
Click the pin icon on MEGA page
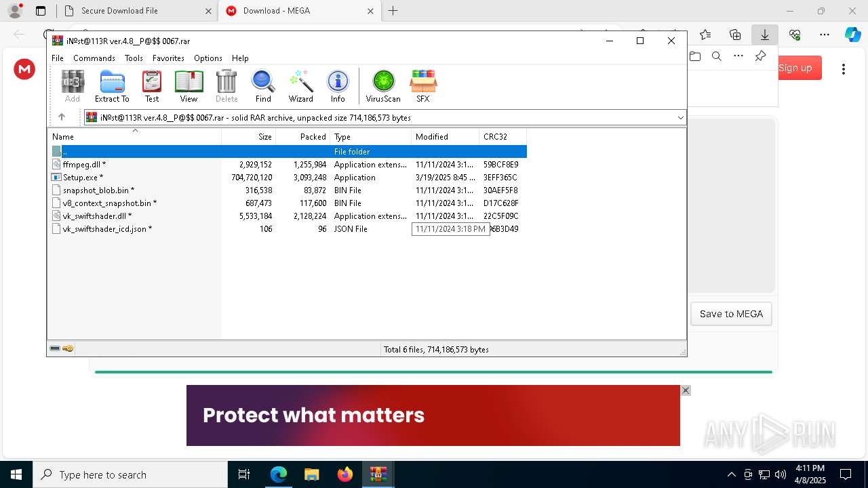[x=760, y=56]
